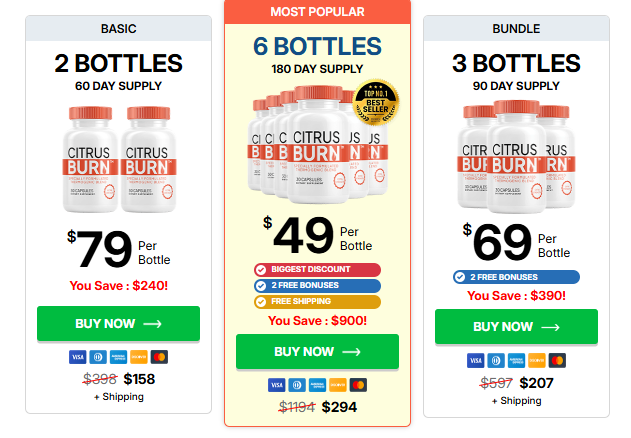Image resolution: width=631 pixels, height=438 pixels.
Task: Click the 3 Bottles product image
Action: pyautogui.click(x=516, y=155)
